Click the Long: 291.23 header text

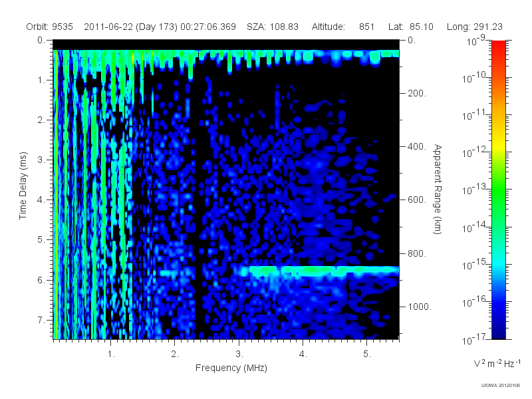475,27
